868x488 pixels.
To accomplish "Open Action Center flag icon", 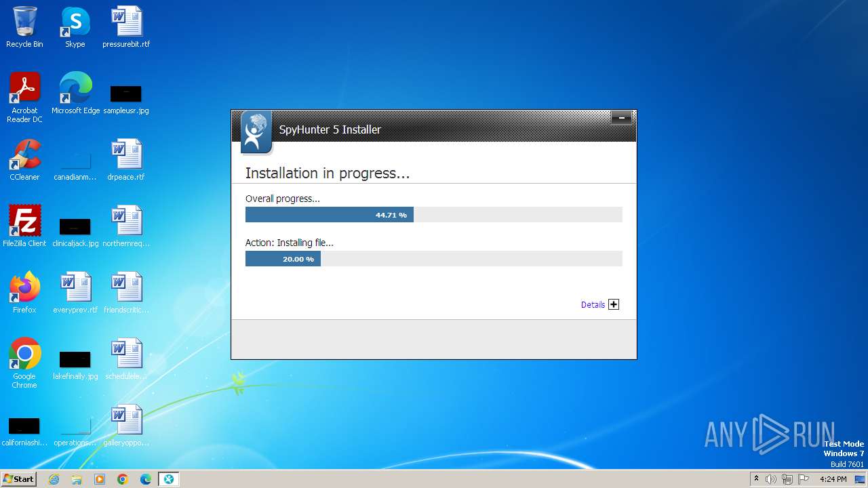I will coord(804,479).
